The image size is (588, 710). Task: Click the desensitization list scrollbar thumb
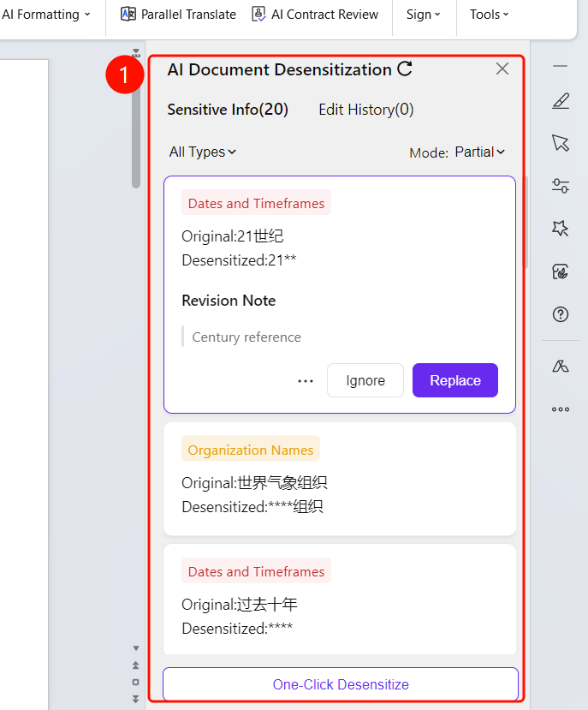(526, 222)
